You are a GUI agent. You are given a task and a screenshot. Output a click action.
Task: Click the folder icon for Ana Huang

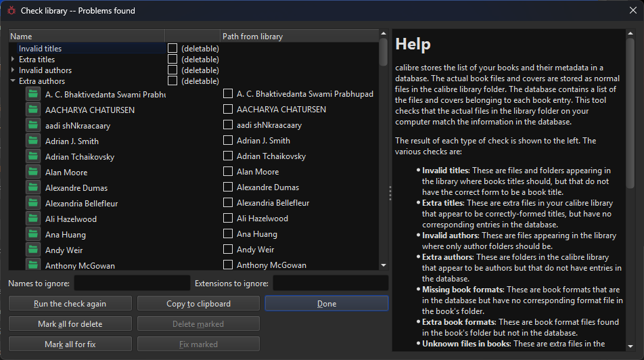(33, 235)
